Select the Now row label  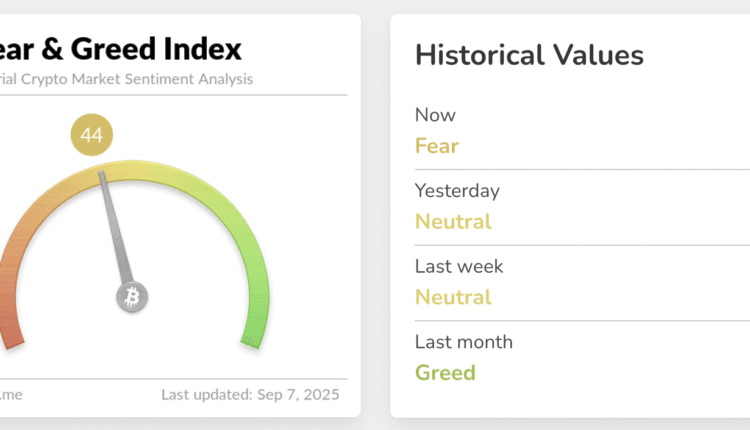(433, 116)
